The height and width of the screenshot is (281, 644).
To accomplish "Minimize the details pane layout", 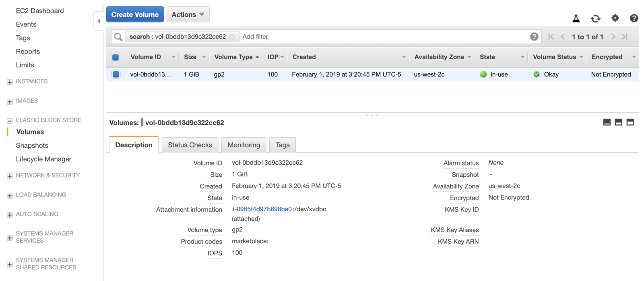I will [x=607, y=122].
